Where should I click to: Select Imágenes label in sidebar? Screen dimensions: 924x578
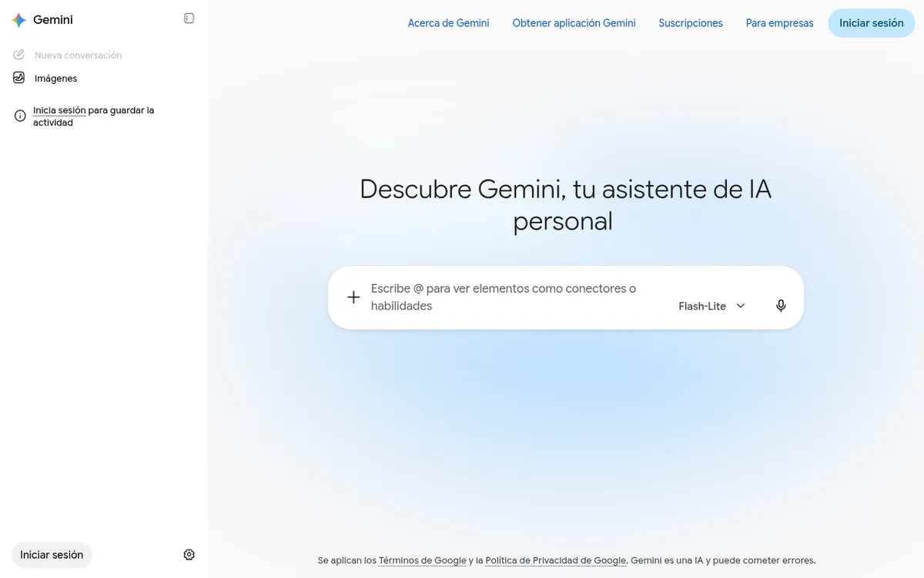coord(55,79)
